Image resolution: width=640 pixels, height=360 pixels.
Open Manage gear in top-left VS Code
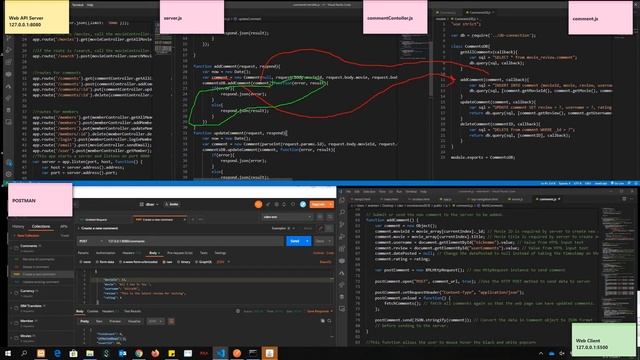coord(9,174)
